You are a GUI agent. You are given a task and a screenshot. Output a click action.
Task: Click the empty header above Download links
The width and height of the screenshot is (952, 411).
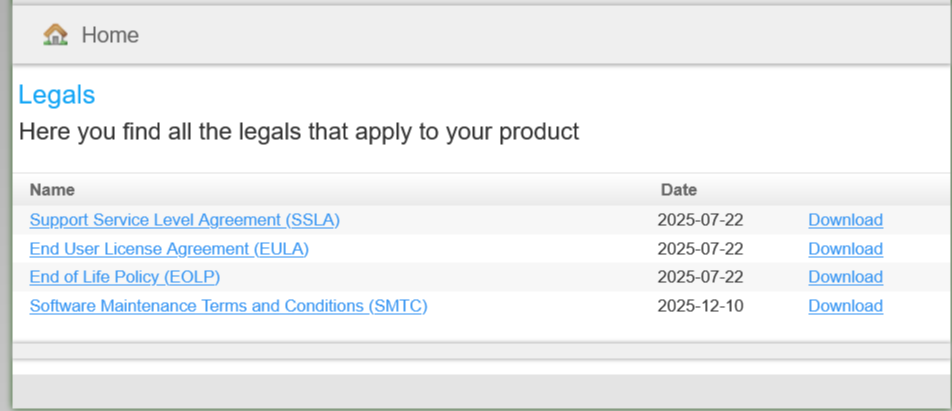pyautogui.click(x=845, y=190)
